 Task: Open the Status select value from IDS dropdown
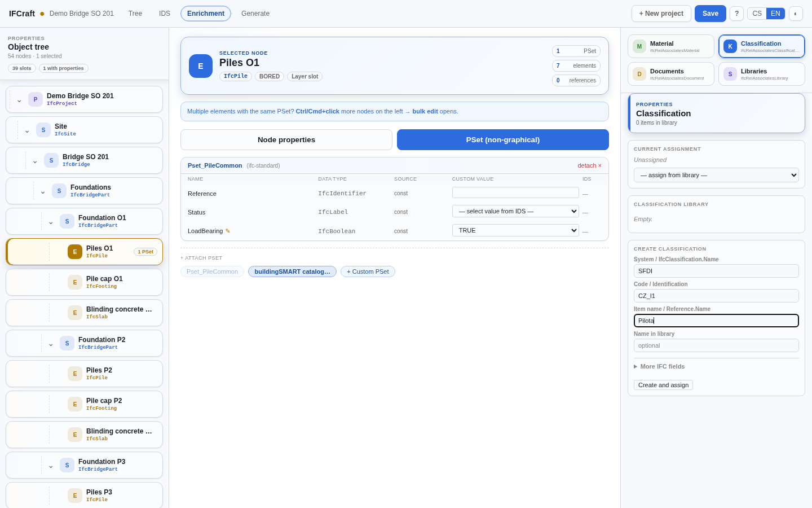pyautogui.click(x=515, y=211)
